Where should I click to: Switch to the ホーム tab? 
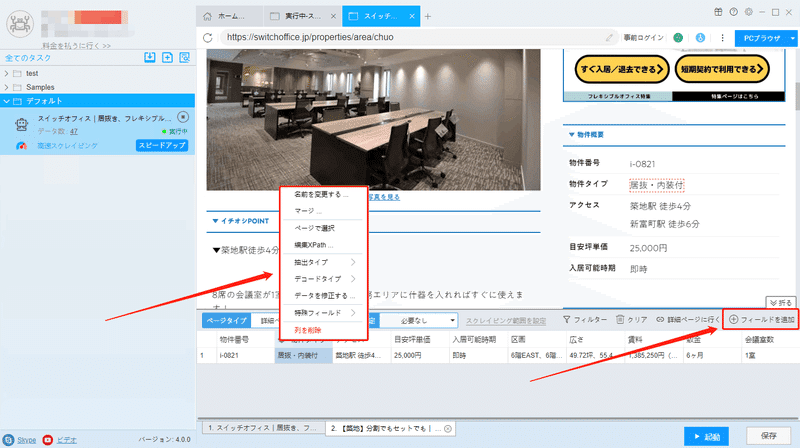(x=230, y=16)
